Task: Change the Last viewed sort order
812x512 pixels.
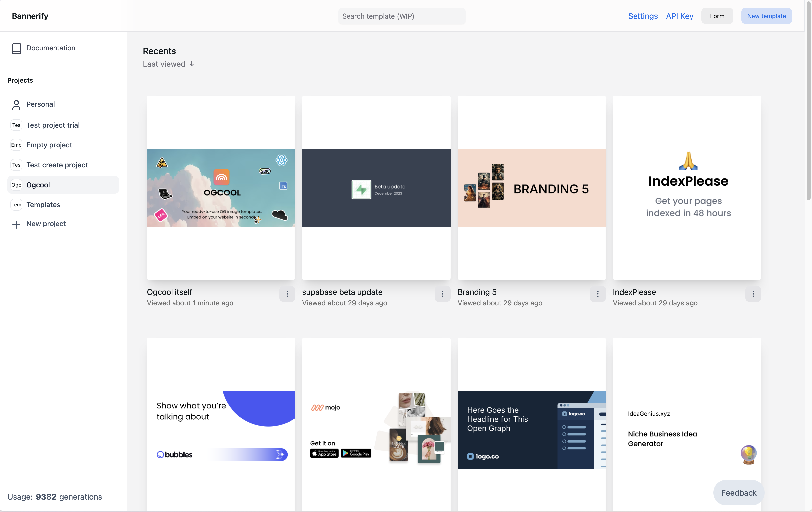Action: pos(169,64)
